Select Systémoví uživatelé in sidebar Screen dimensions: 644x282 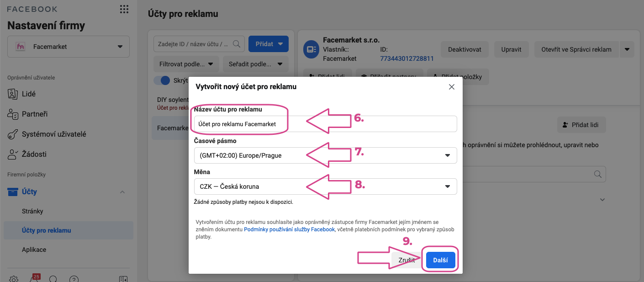pos(54,134)
